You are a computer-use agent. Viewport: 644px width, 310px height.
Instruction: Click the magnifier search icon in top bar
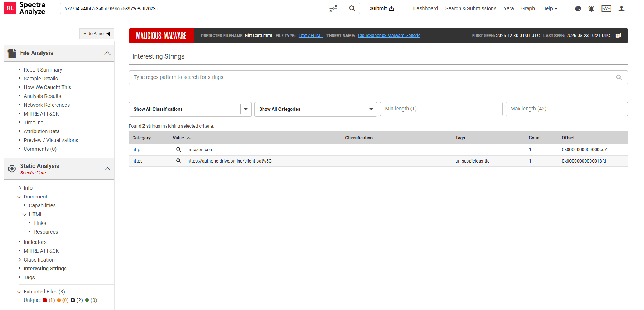click(352, 8)
